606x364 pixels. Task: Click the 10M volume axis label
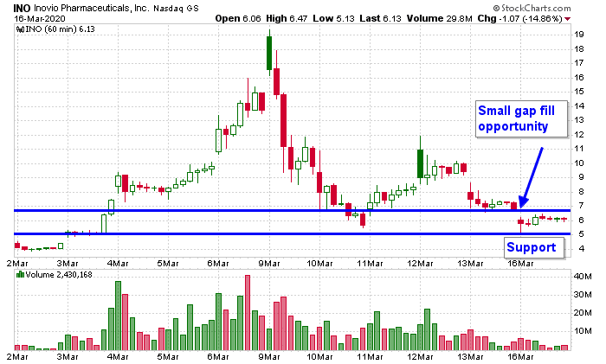coord(583,331)
